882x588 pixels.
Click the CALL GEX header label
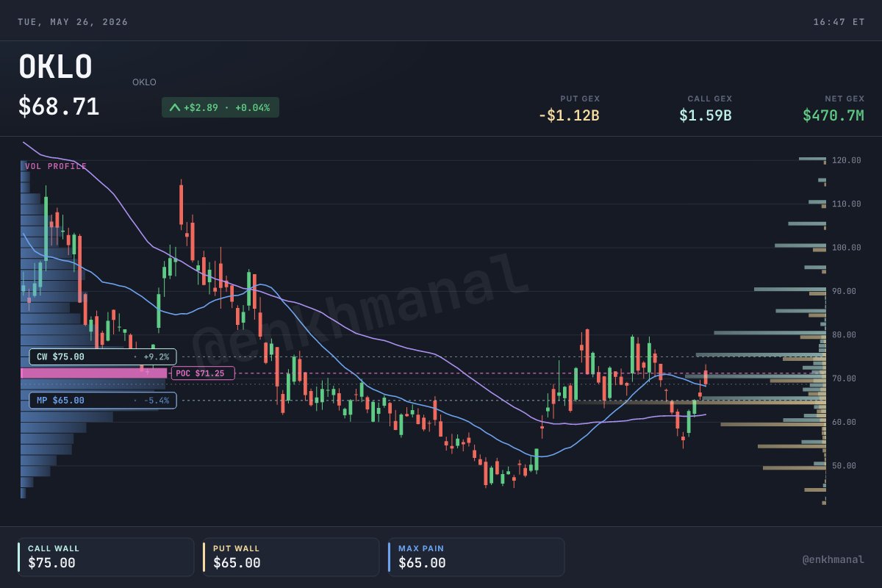710,98
